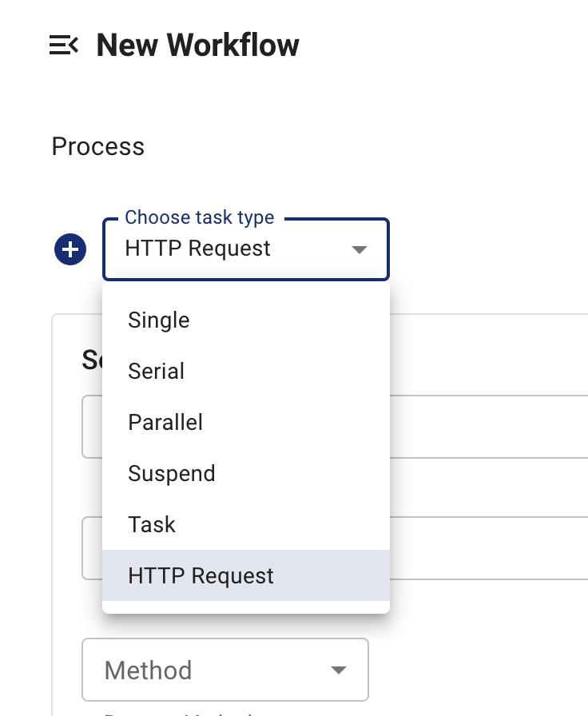Click the Method dropdown arrow

click(338, 670)
